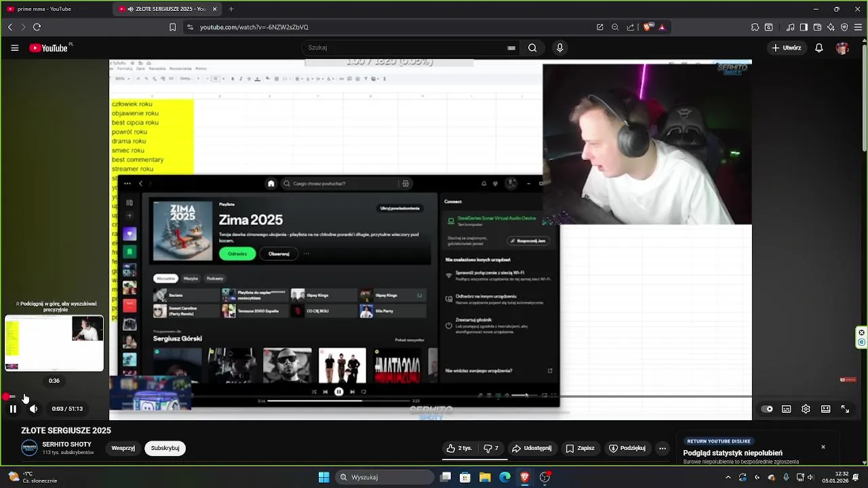Image resolution: width=868 pixels, height=488 pixels.
Task: Click the Utwórz create button
Action: point(786,48)
